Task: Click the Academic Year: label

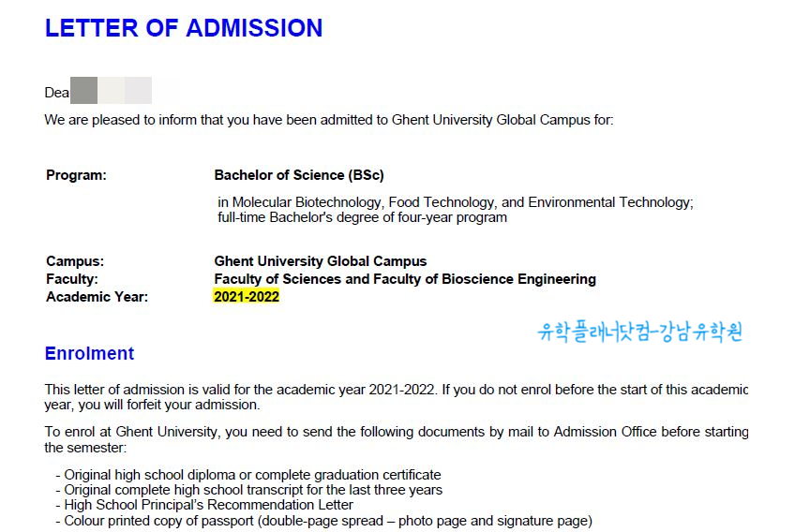Action: tap(97, 297)
